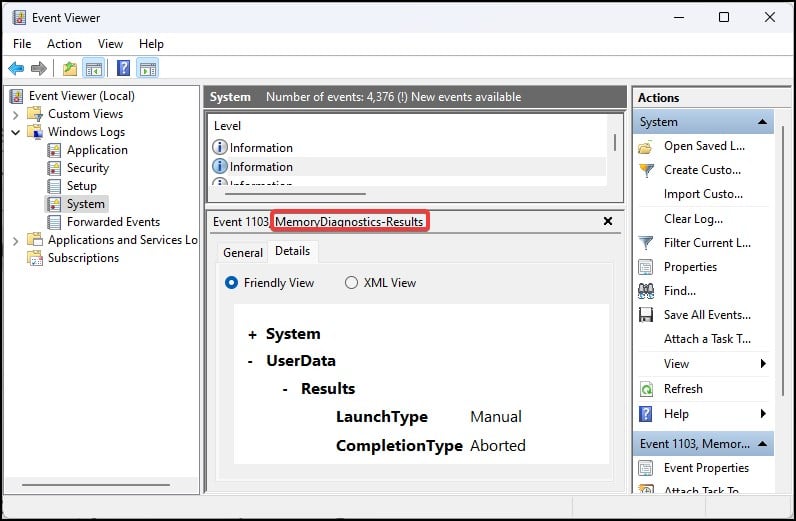Click the Filter Current Log funnel icon

coord(646,243)
